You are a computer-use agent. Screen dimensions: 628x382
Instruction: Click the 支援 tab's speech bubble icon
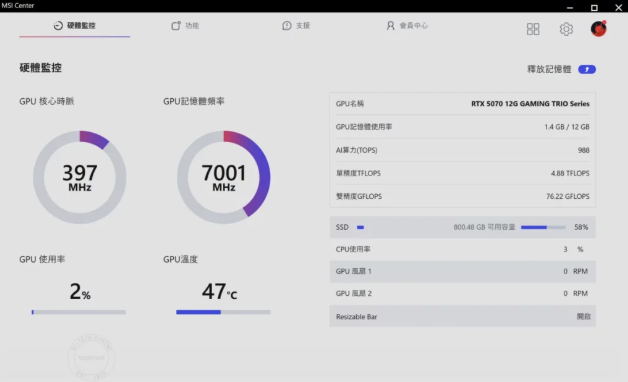(287, 26)
